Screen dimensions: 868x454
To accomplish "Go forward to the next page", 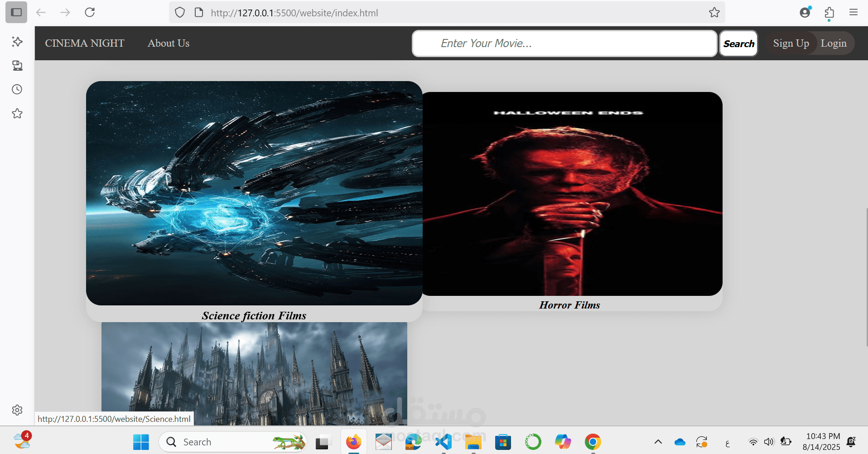I will tap(65, 12).
